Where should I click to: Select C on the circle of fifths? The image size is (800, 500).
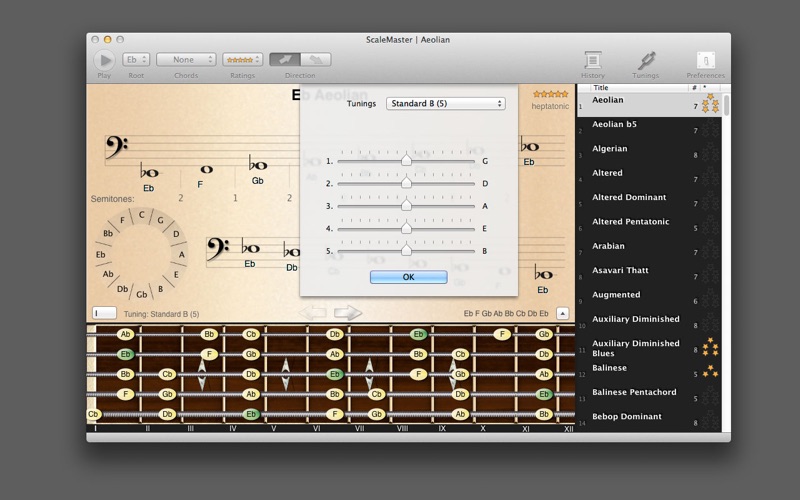point(142,215)
